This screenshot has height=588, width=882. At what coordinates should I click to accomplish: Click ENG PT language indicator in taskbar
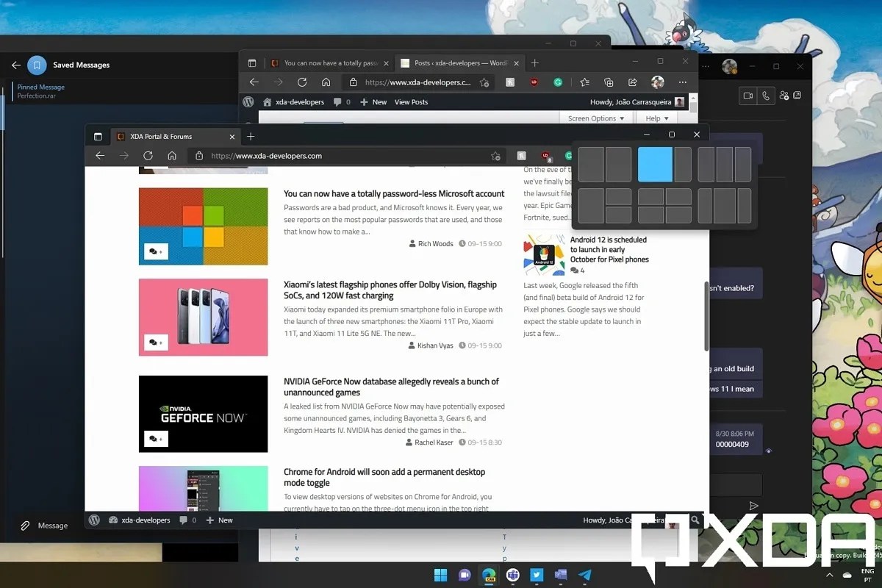coord(868,575)
